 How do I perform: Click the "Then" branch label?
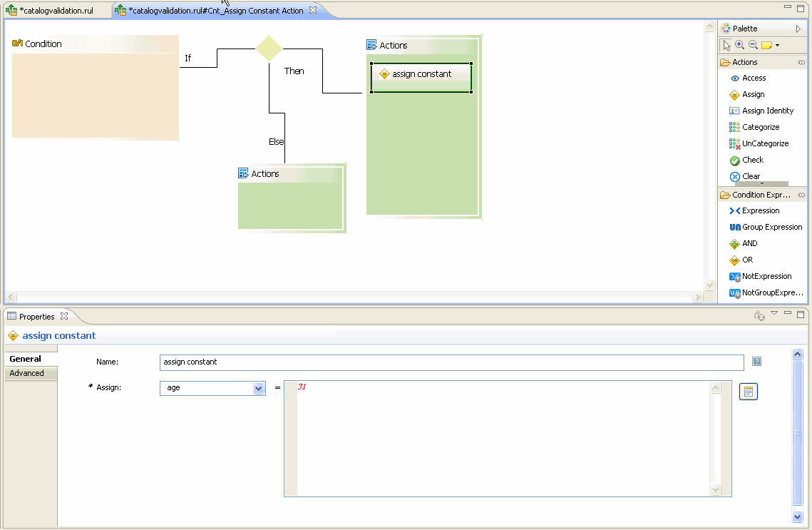click(x=294, y=71)
